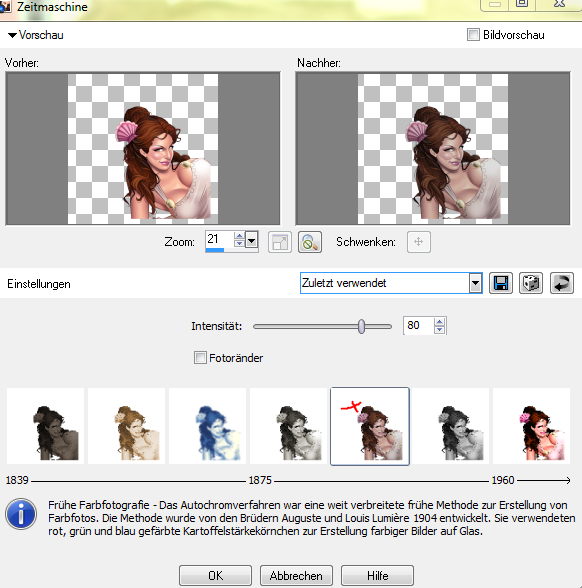Screen dimensions: 582x588
Task: Click the magnifier zoom icon beside Zoom
Action: (310, 242)
